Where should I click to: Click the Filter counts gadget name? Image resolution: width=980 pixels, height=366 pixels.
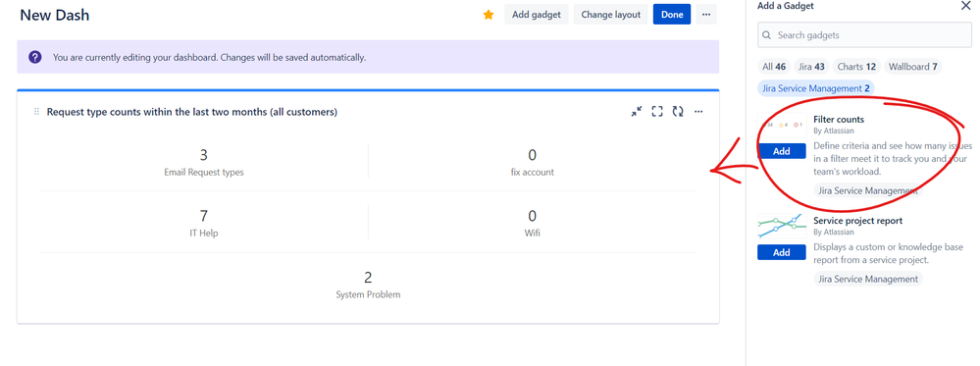[x=839, y=119]
